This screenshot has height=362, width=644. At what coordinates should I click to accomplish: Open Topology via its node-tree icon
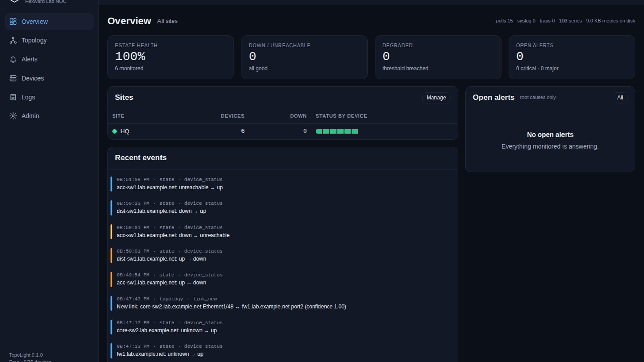13,40
